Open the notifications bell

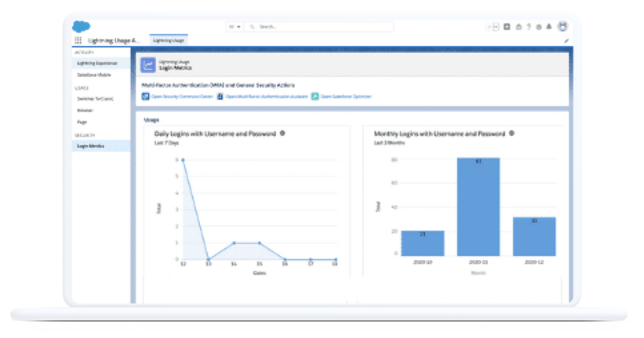[549, 27]
